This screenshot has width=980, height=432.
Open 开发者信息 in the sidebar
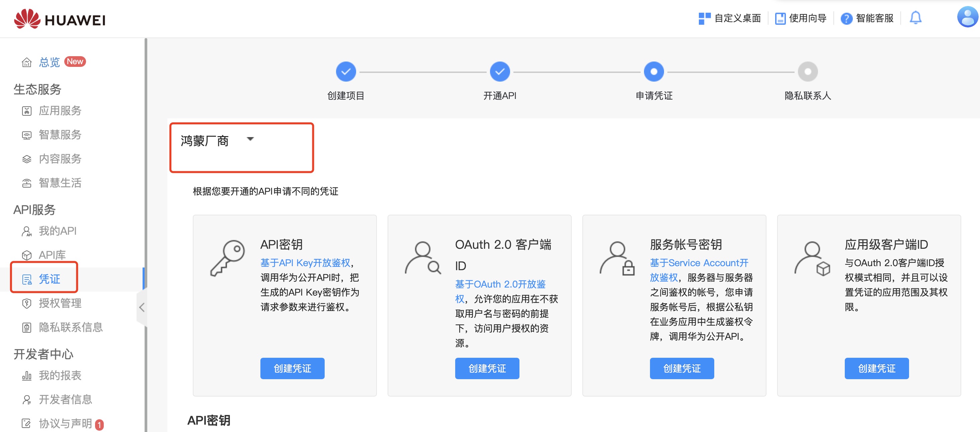coord(66,399)
